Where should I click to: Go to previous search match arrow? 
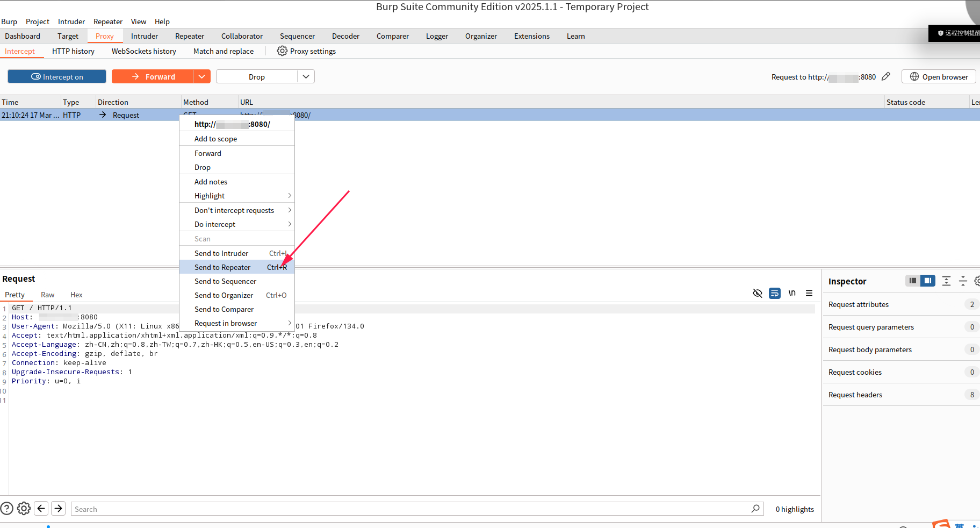pos(41,508)
